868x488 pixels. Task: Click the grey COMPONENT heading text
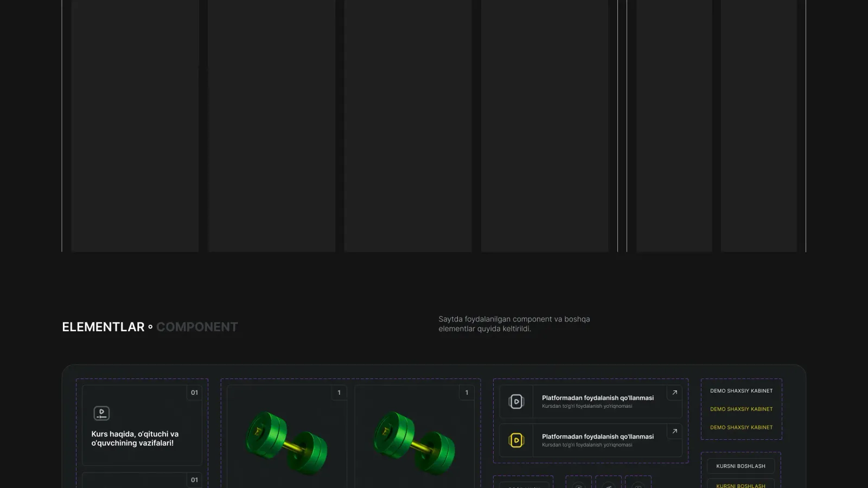(x=197, y=327)
